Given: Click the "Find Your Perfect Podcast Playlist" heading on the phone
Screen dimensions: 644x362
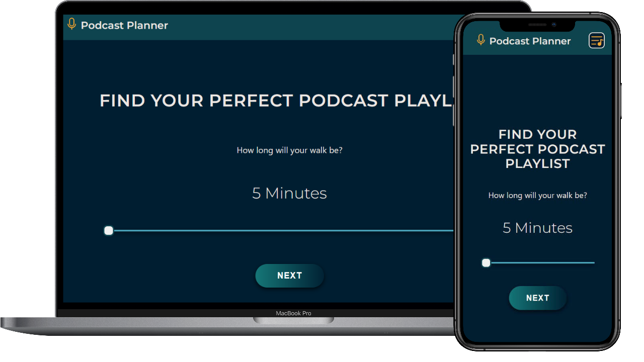Looking at the screenshot, I should [x=537, y=149].
